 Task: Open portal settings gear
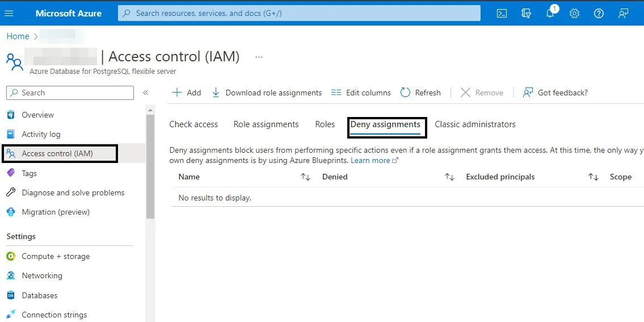point(574,13)
